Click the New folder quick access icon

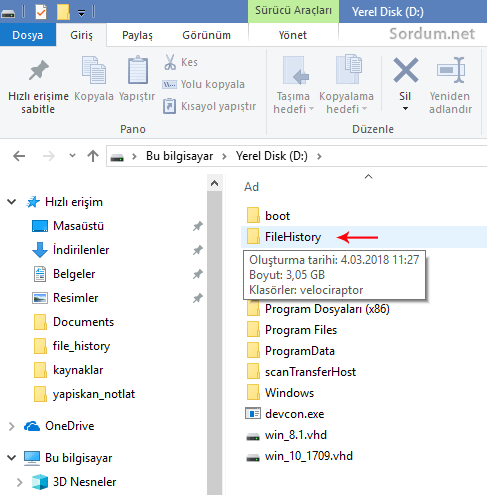[63, 12]
